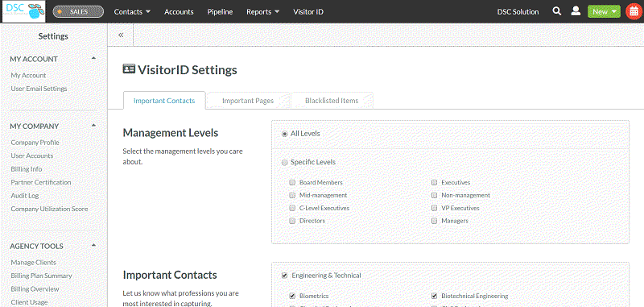The image size is (644, 307).
Task: Click the Important Contacts section heading
Action: coord(170,275)
